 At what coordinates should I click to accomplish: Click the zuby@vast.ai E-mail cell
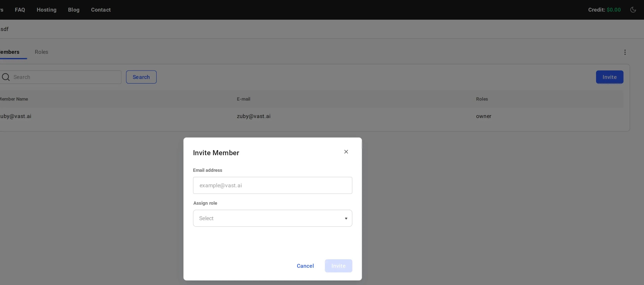pyautogui.click(x=254, y=116)
